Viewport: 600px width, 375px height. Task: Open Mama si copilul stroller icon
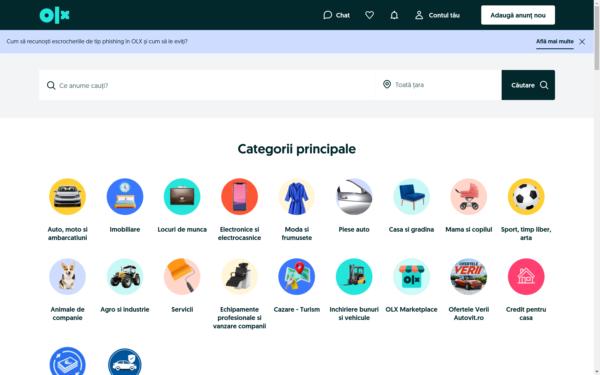pyautogui.click(x=469, y=197)
